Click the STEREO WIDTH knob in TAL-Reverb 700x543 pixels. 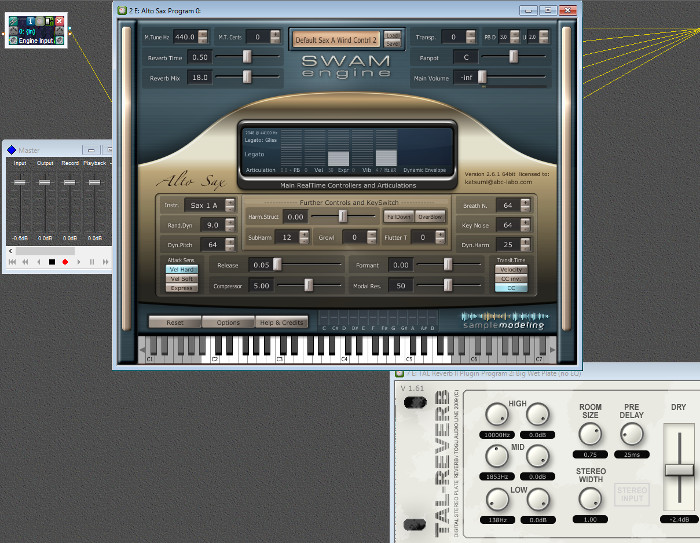coord(590,499)
